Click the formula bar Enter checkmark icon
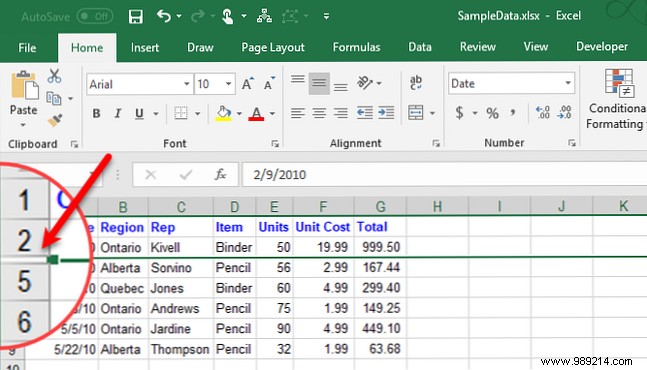The width and height of the screenshot is (647, 370). click(186, 175)
